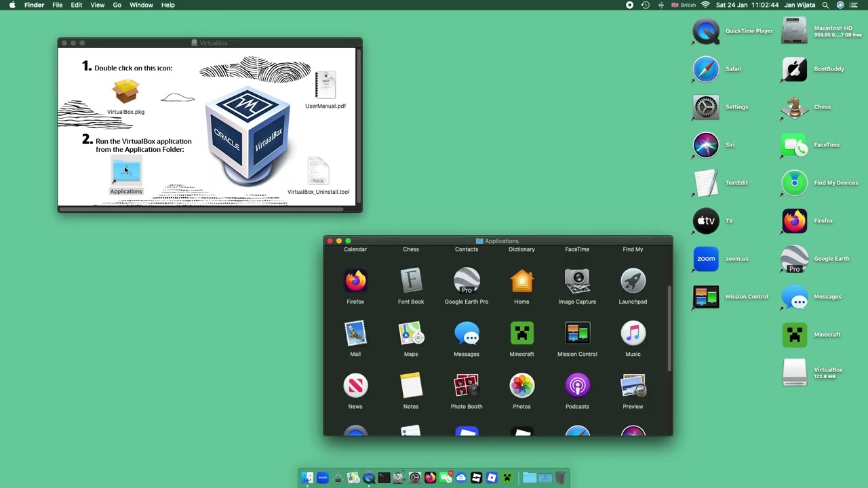Viewport: 868px width, 488px height.
Task: Select the Music app icon
Action: click(x=633, y=333)
